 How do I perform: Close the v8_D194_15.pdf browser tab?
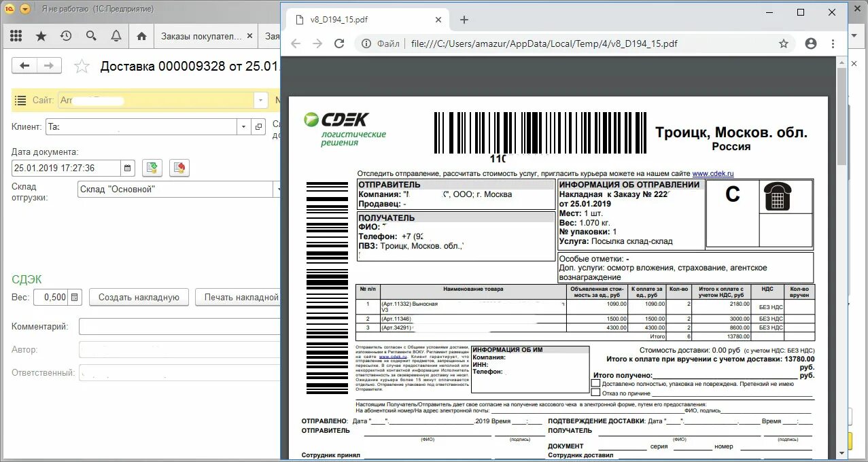439,20
